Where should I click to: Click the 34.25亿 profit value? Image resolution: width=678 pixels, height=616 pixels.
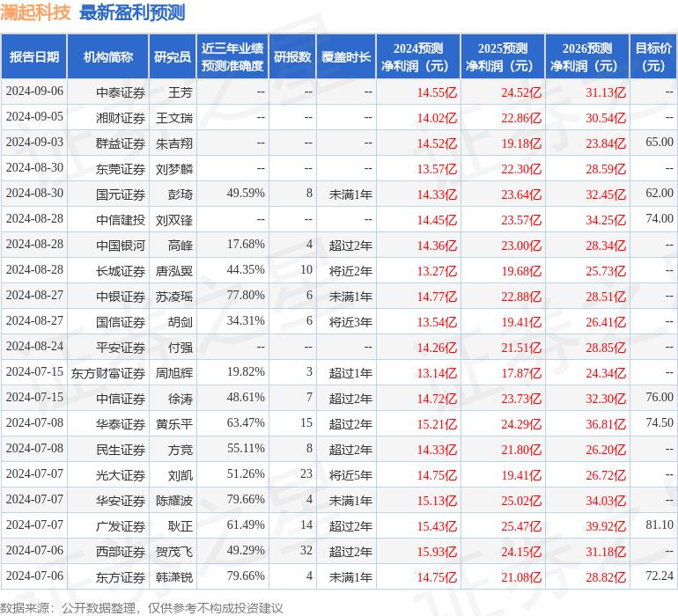pos(606,220)
